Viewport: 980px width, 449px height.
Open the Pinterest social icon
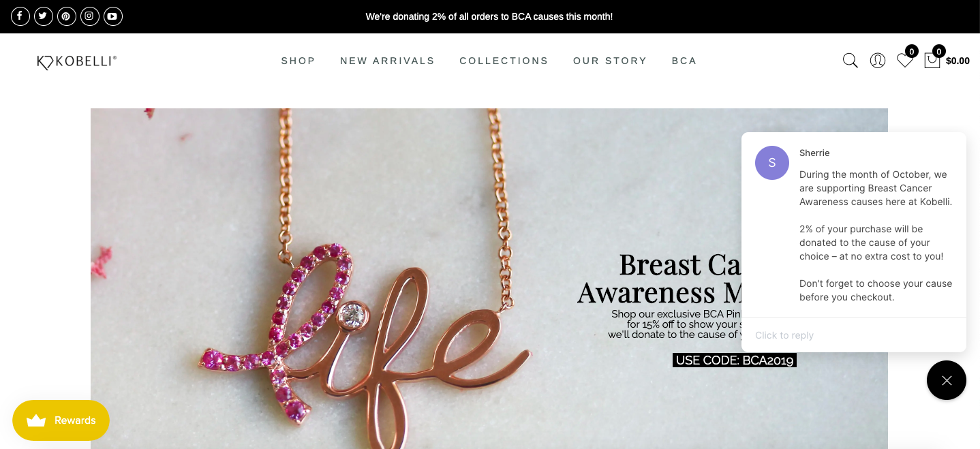(67, 16)
